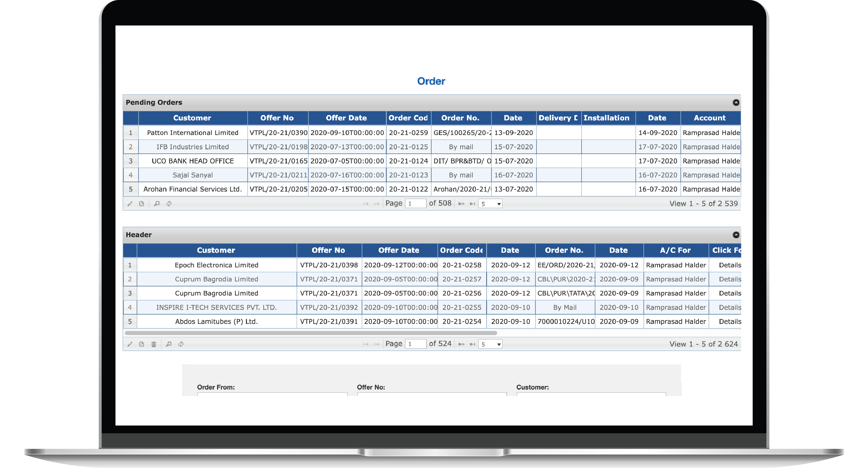Viewport: 868px width, 468px height.
Task: Open search magnifier in Pending Orders footer
Action: coord(157,204)
